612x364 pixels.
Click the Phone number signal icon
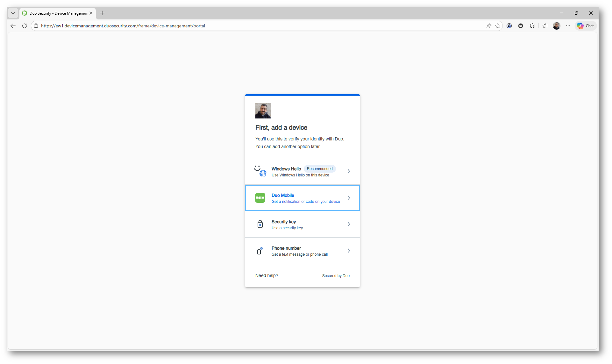260,251
